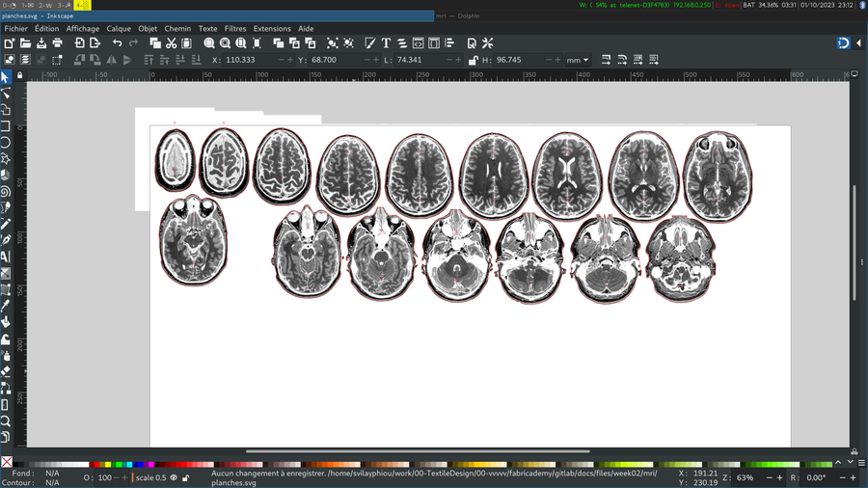
Task: Toggle snapping button at top right
Action: pos(843,43)
